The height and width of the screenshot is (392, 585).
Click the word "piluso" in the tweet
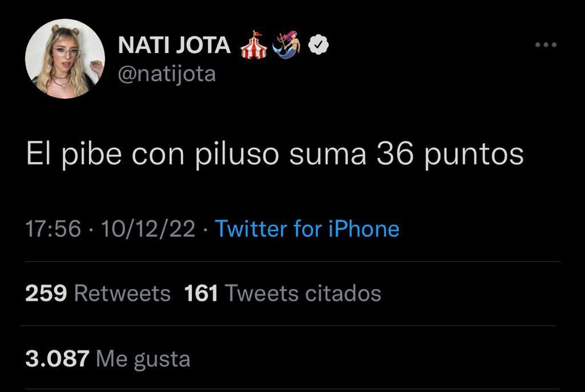click(x=238, y=155)
